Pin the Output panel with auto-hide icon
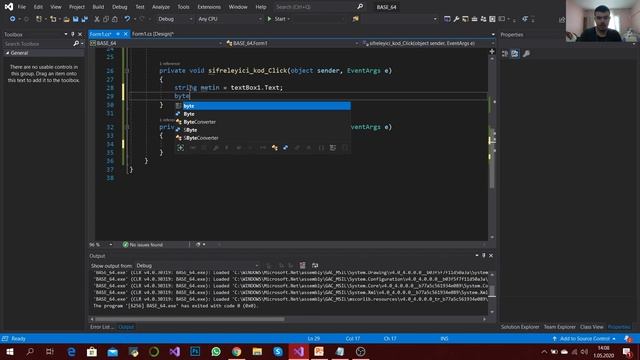 (484, 256)
